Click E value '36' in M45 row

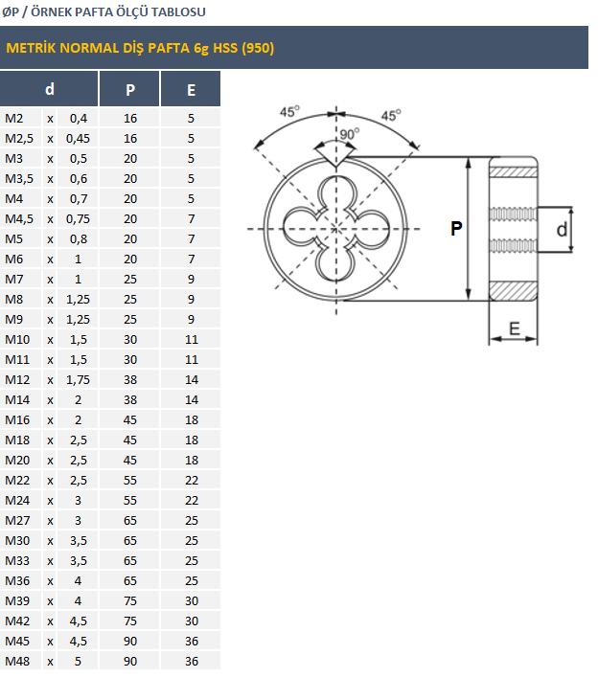192,641
